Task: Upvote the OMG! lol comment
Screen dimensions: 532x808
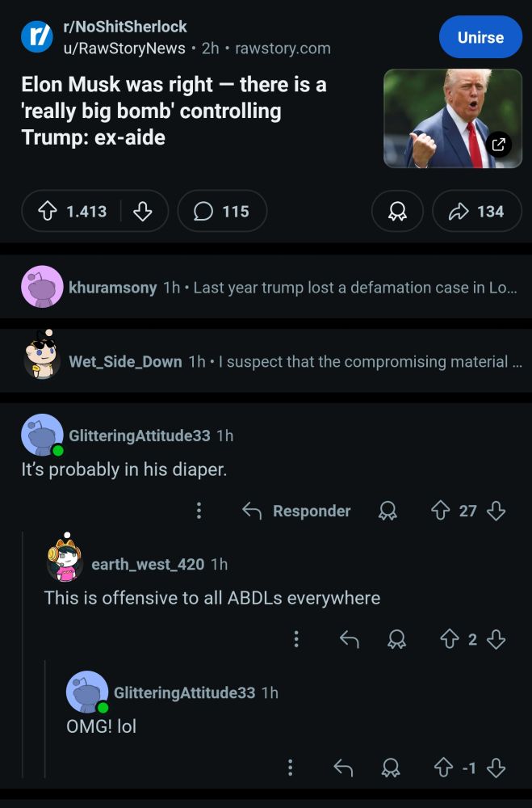Action: pos(443,768)
